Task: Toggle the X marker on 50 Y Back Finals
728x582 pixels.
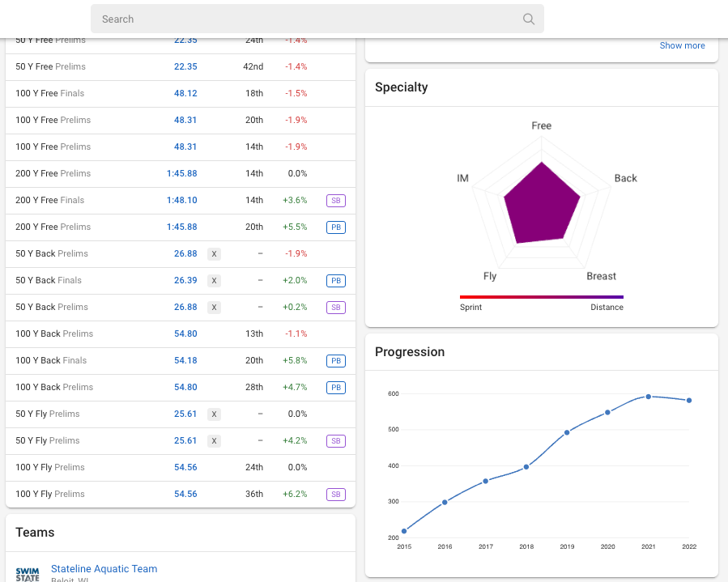Action: (x=214, y=280)
